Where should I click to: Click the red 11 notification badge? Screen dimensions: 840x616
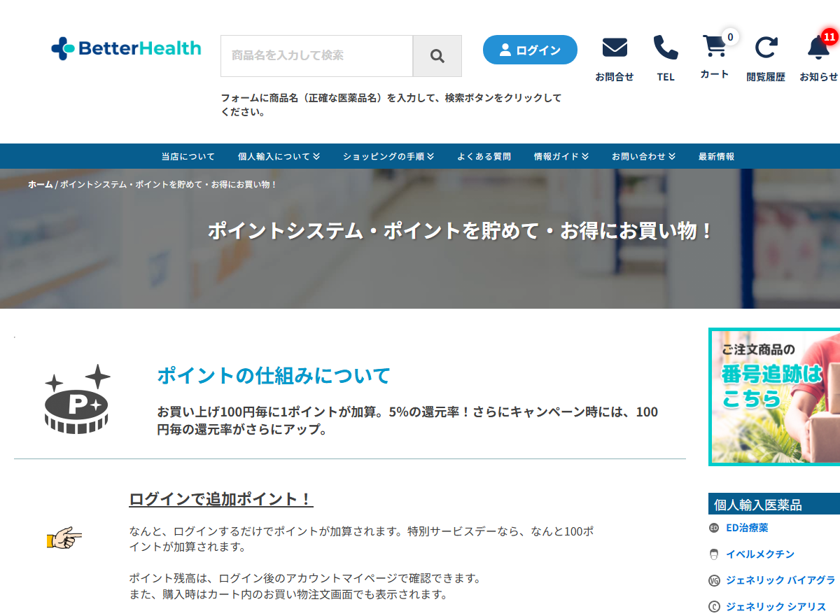point(829,36)
